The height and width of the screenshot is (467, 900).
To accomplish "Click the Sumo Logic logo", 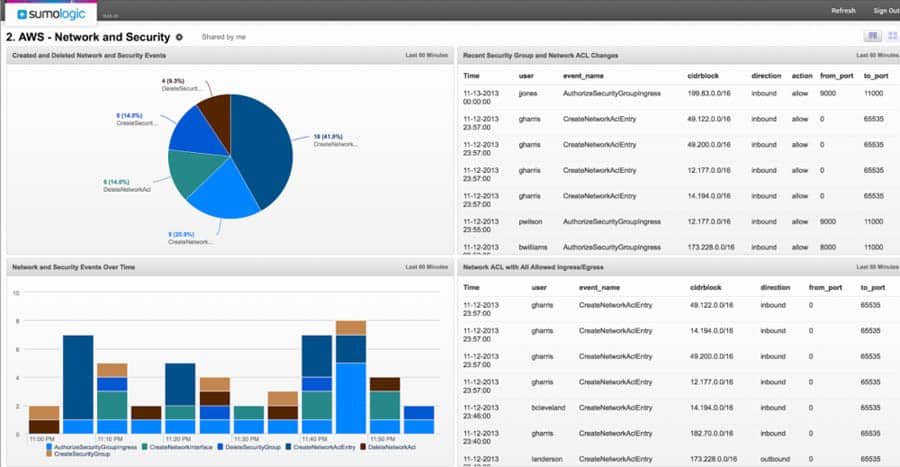I will click(x=51, y=14).
